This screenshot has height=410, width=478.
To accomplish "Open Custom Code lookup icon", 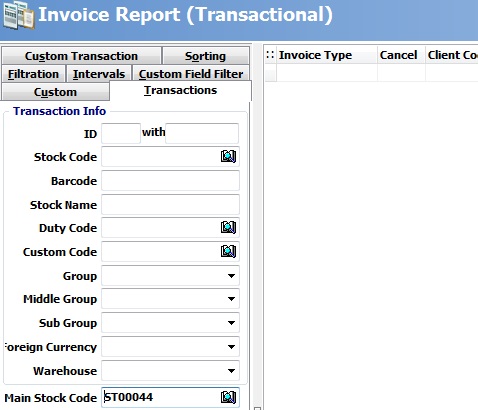I will click(228, 251).
